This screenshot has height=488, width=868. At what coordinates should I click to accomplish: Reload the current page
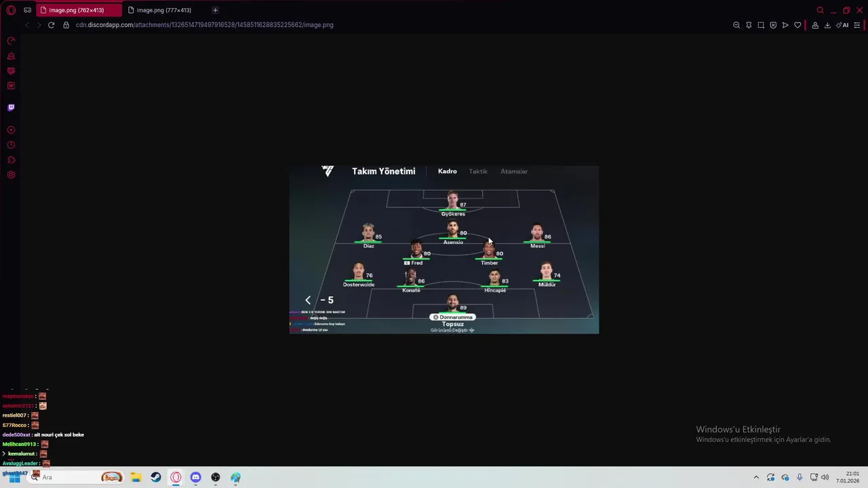click(x=51, y=25)
